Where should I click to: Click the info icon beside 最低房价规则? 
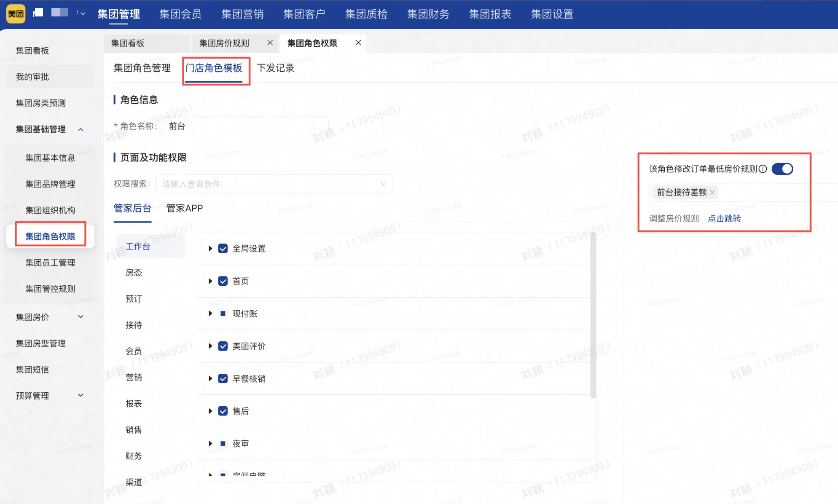(x=763, y=169)
